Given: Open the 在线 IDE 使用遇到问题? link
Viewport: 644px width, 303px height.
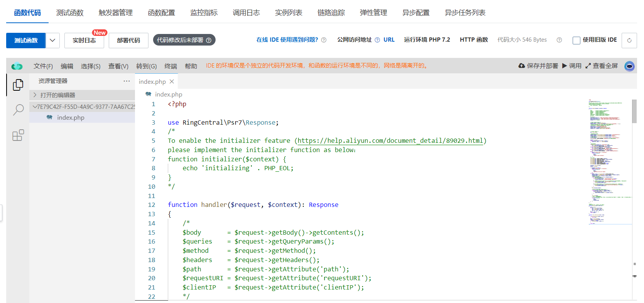Looking at the screenshot, I should 287,40.
